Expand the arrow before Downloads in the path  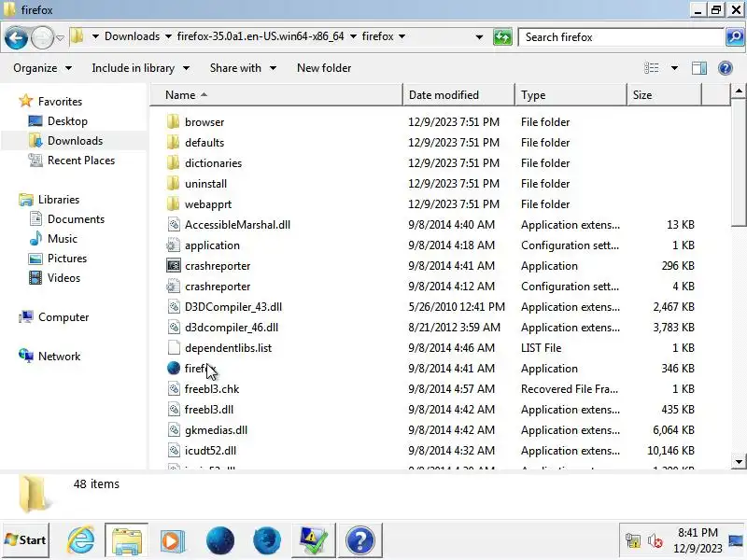click(x=95, y=36)
